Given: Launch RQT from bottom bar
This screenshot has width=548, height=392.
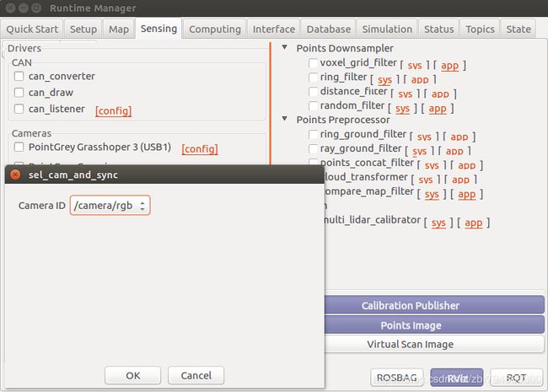Looking at the screenshot, I should click(516, 378).
